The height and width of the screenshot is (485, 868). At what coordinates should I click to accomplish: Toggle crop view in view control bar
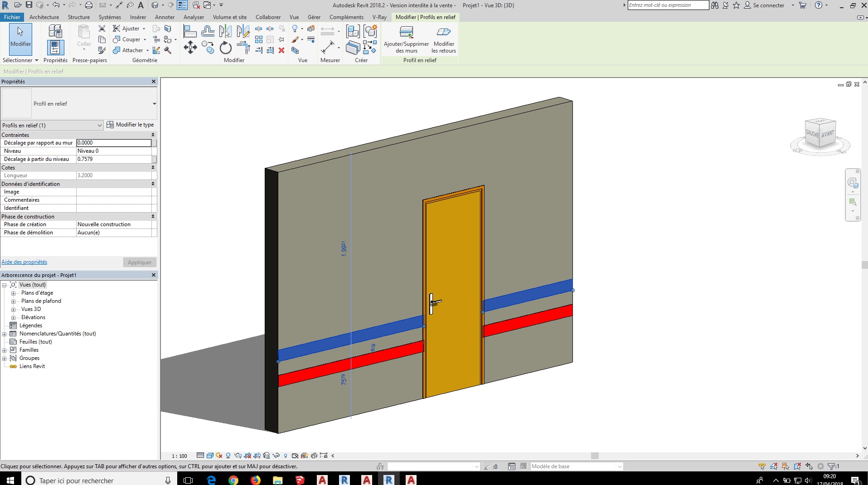(x=247, y=456)
